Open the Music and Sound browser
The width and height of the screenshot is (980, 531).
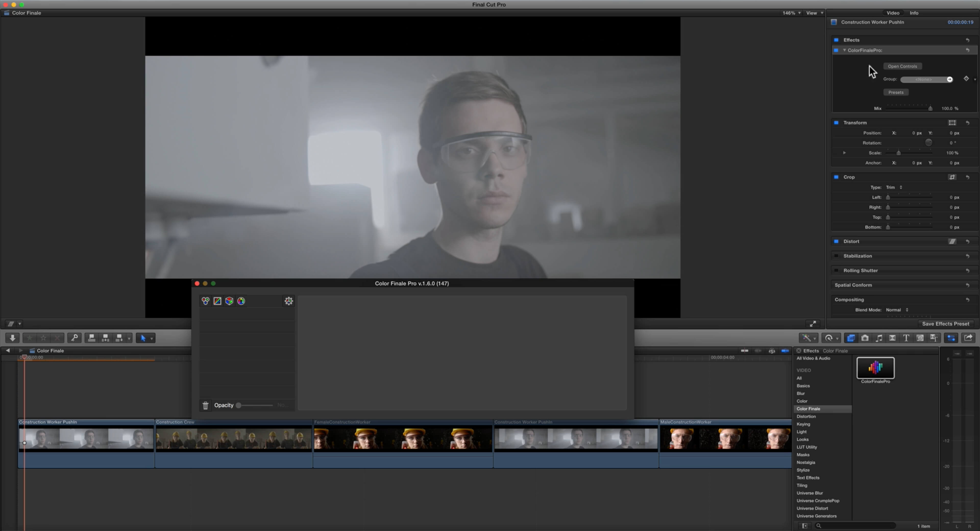(x=879, y=338)
